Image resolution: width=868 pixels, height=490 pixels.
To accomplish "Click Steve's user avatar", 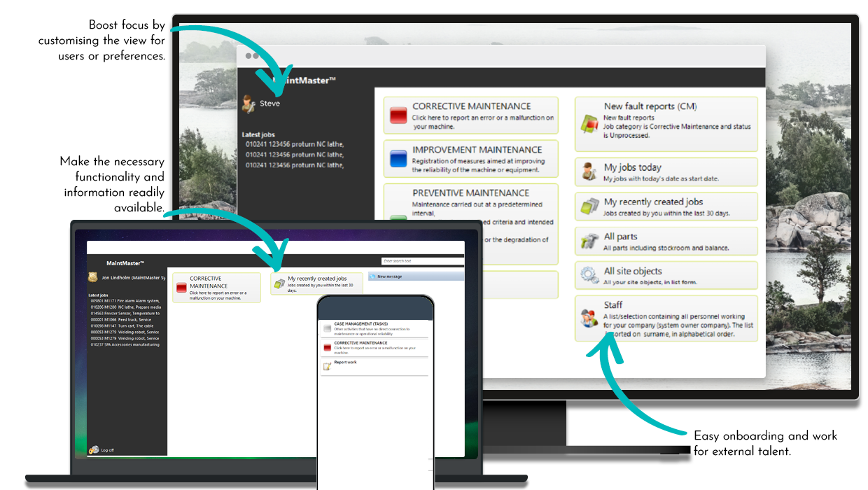I will tap(248, 103).
